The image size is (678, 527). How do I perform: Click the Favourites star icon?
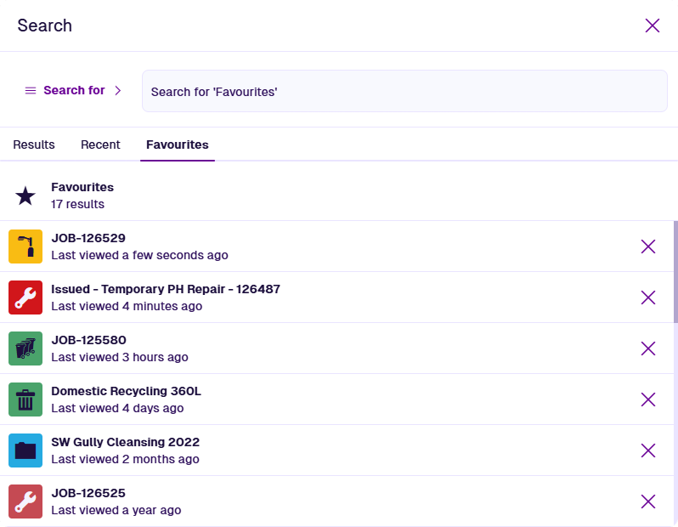[26, 196]
